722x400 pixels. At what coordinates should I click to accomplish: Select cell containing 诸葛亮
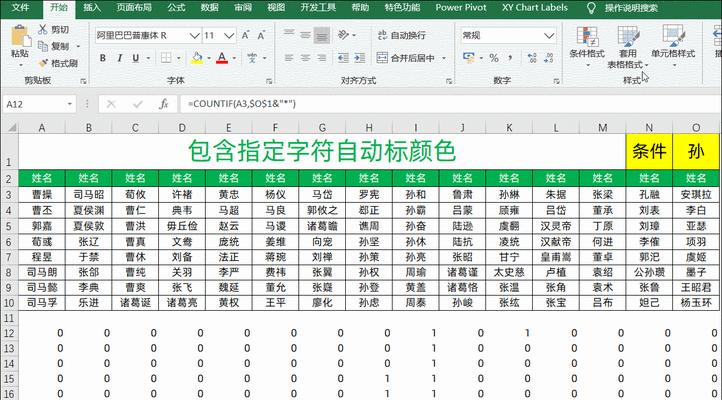(182, 303)
